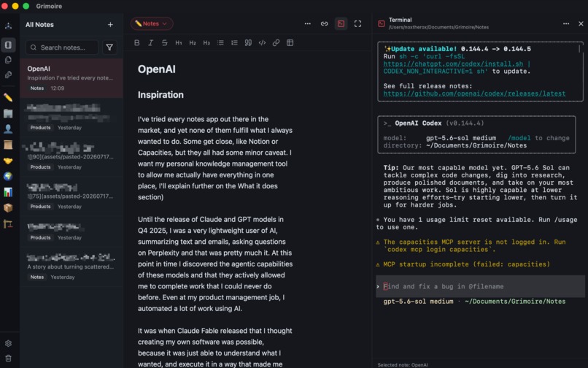Insert a hyperlink from formatting toolbar
This screenshot has width=588, height=368.
276,43
